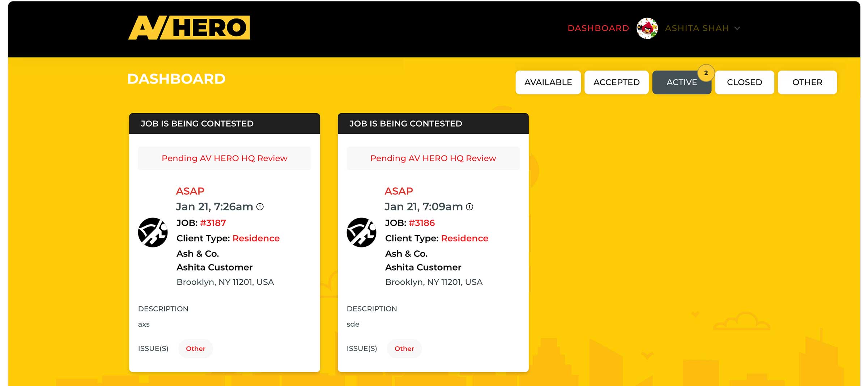This screenshot has height=386, width=868.
Task: Click the AV HERO logo
Action: tap(189, 28)
